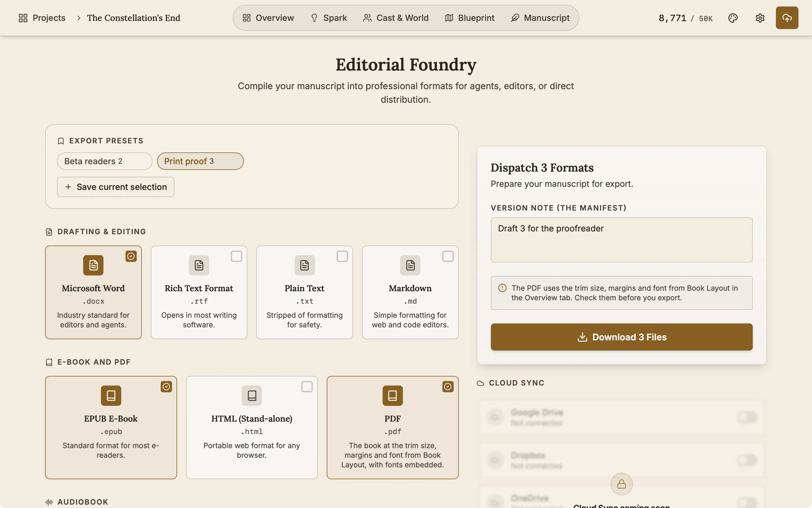This screenshot has height=508, width=812.
Task: Click the Projects grid icon
Action: coord(23,18)
